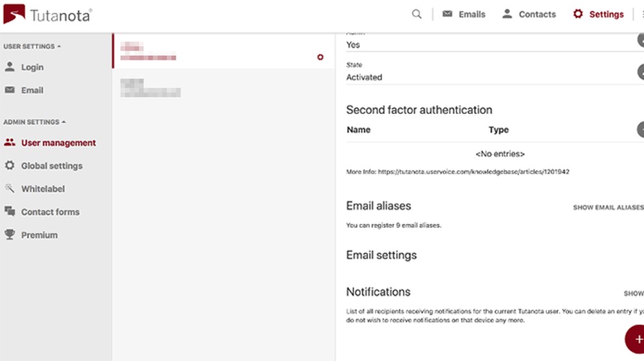644x361 pixels.
Task: Click the State Activated field
Action: (489, 77)
